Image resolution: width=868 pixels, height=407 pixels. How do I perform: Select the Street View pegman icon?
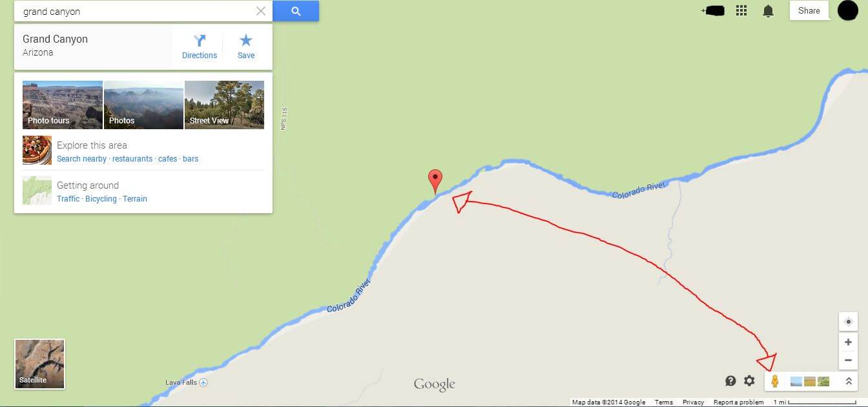point(775,381)
